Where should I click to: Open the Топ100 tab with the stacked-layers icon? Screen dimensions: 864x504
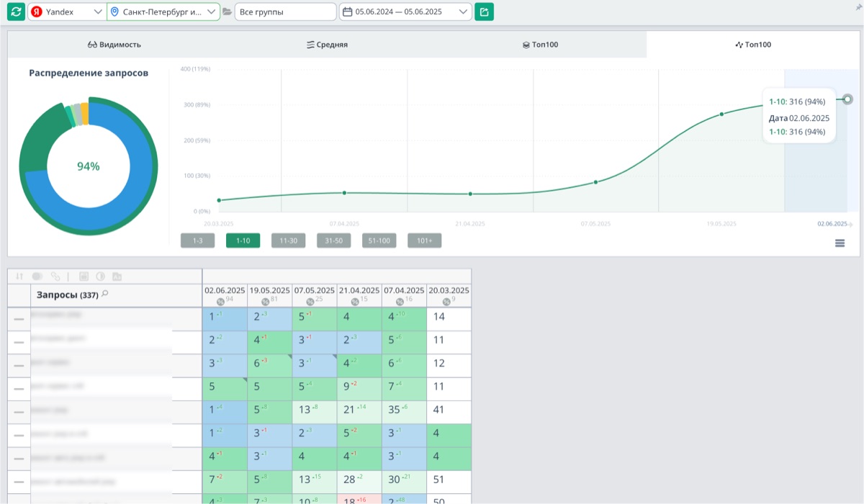(x=540, y=45)
